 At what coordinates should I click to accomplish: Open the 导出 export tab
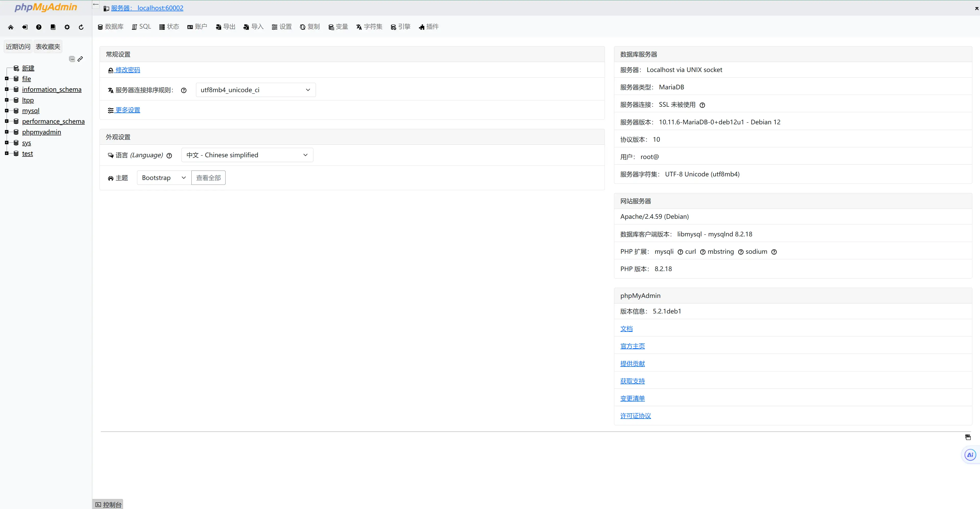pos(226,27)
